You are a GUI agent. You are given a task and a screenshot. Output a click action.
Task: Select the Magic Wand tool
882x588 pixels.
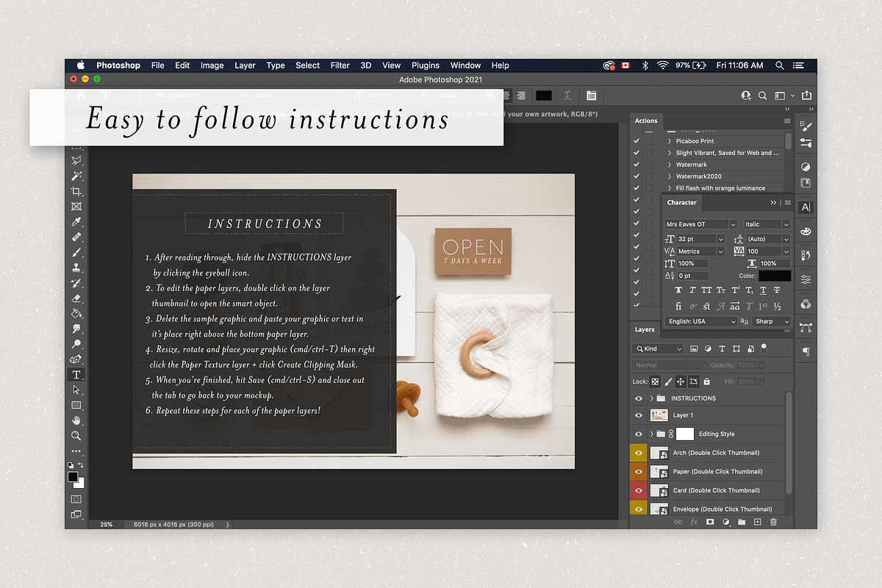[x=76, y=176]
